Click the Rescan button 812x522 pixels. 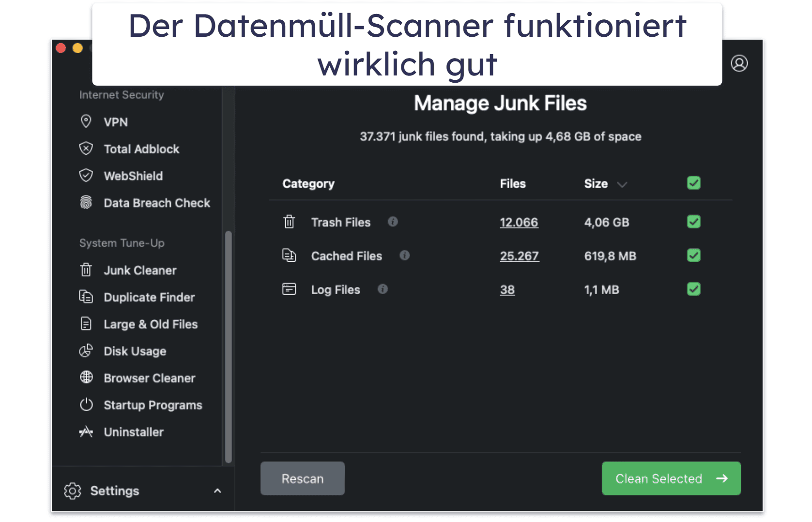click(303, 478)
